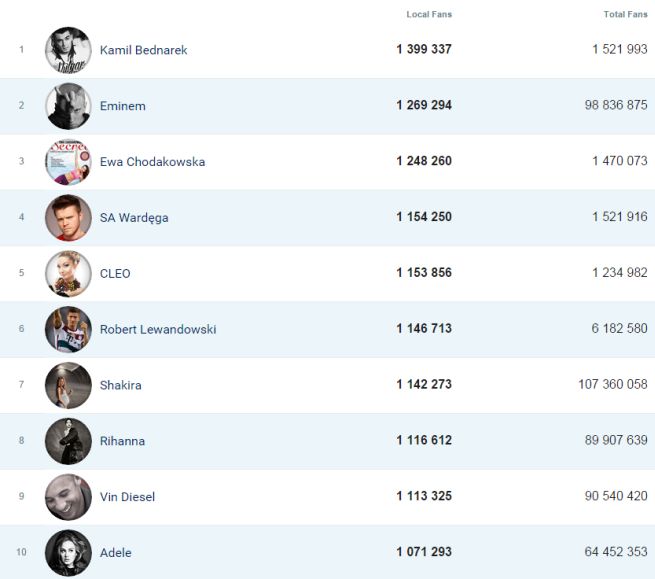
Task: Open Shakira's profile thumbnail
Action: tap(68, 386)
